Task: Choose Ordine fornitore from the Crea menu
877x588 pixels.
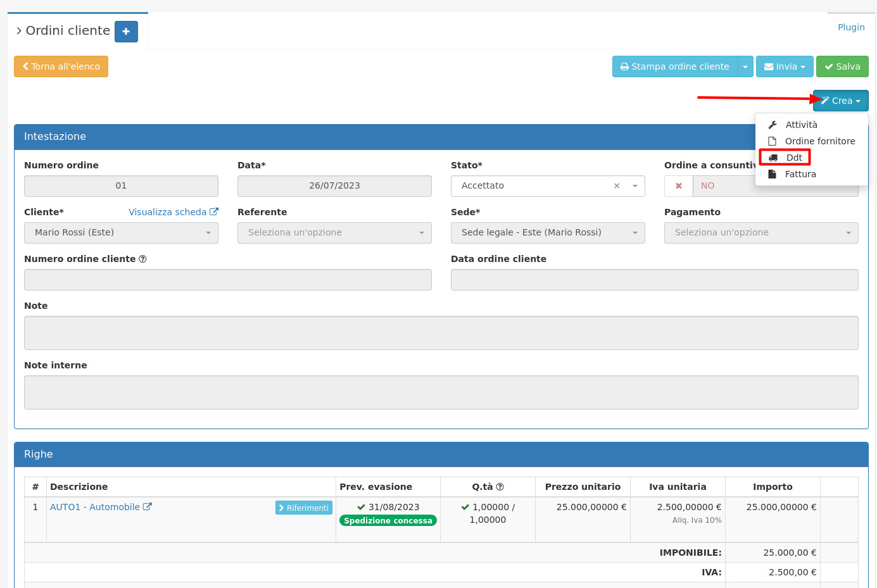Action: tap(819, 141)
